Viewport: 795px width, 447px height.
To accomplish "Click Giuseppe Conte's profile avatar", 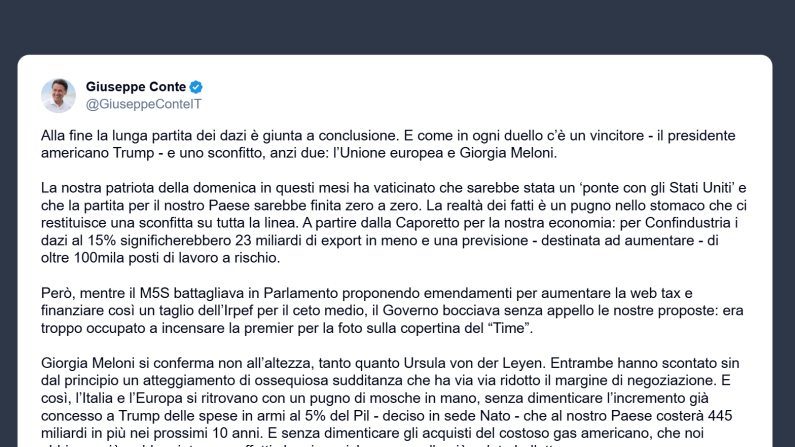I will pos(58,95).
